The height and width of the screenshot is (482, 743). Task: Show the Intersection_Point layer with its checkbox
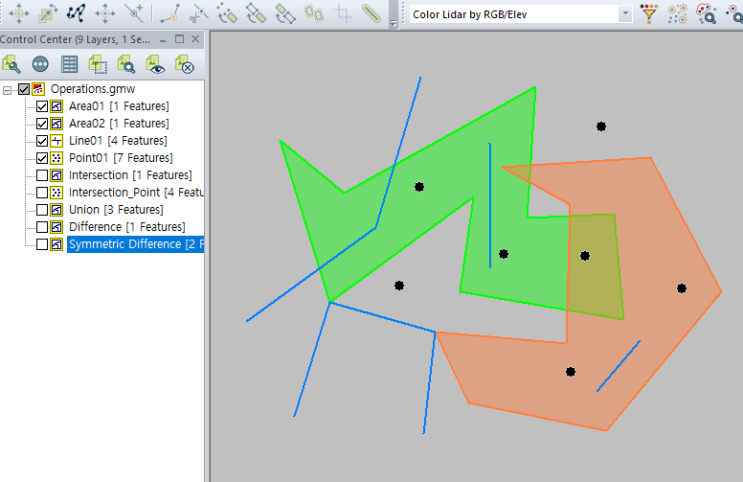tap(42, 192)
